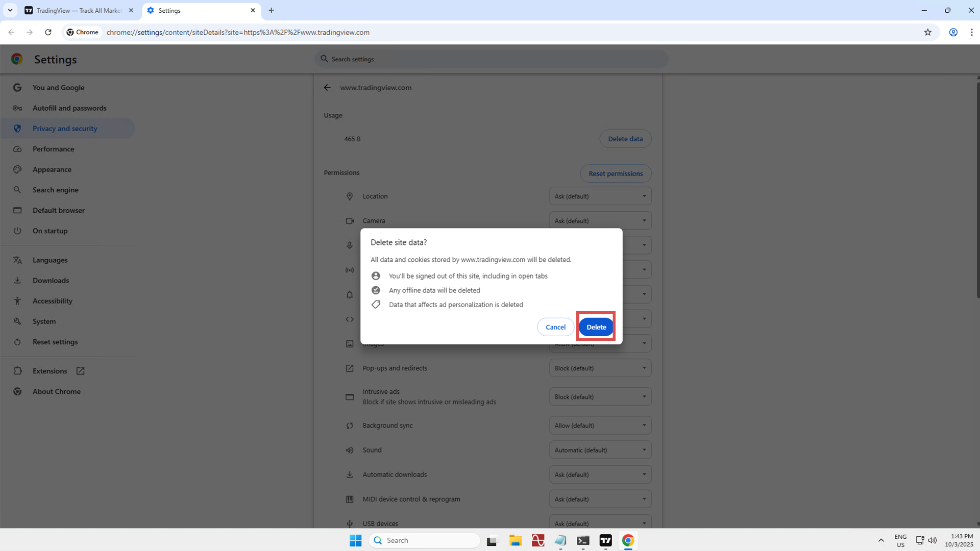Bookmark this page with star icon
The width and height of the screenshot is (980, 551).
coord(927,32)
